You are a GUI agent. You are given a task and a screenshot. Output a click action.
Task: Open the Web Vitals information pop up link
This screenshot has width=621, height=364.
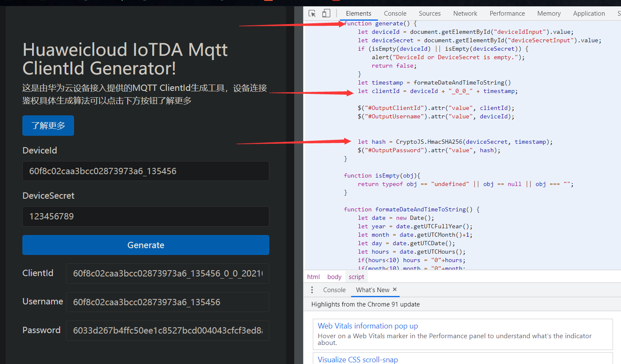click(x=368, y=326)
